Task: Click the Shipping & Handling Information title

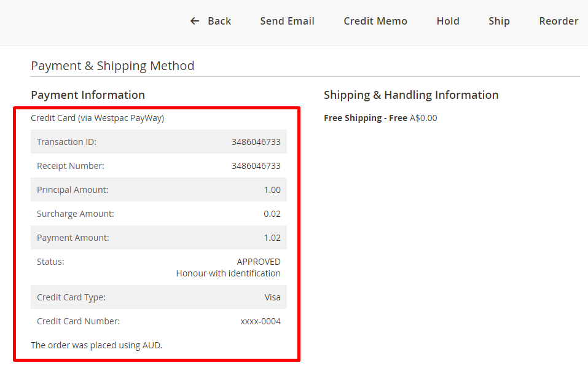Action: coord(411,95)
